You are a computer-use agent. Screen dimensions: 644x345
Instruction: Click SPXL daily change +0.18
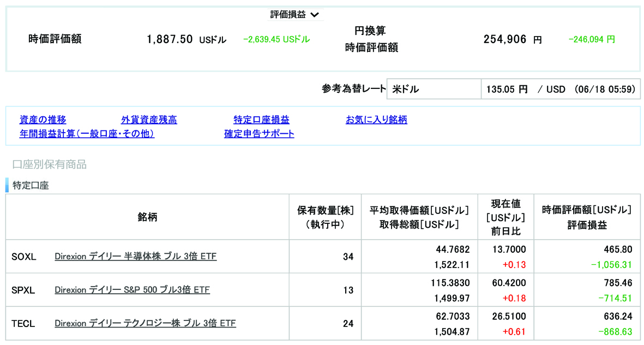click(514, 298)
